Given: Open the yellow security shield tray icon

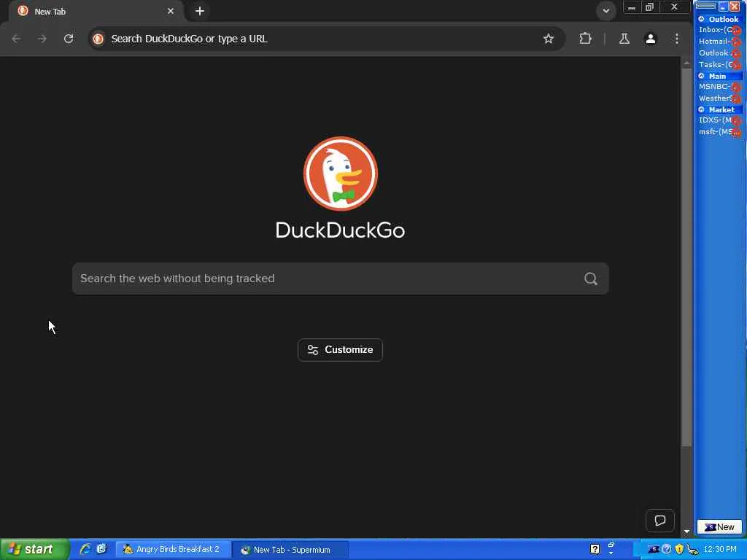Looking at the screenshot, I should click(679, 549).
